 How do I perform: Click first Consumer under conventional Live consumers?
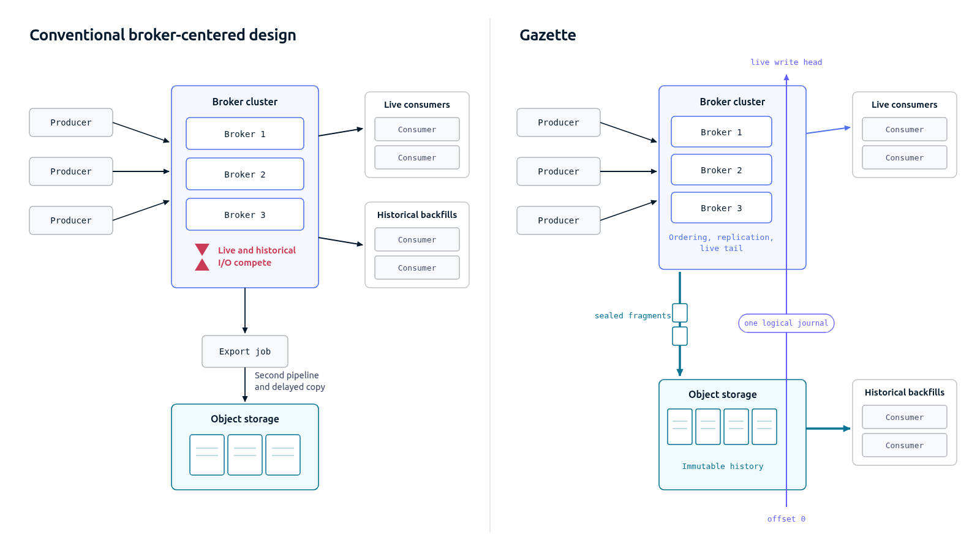417,129
